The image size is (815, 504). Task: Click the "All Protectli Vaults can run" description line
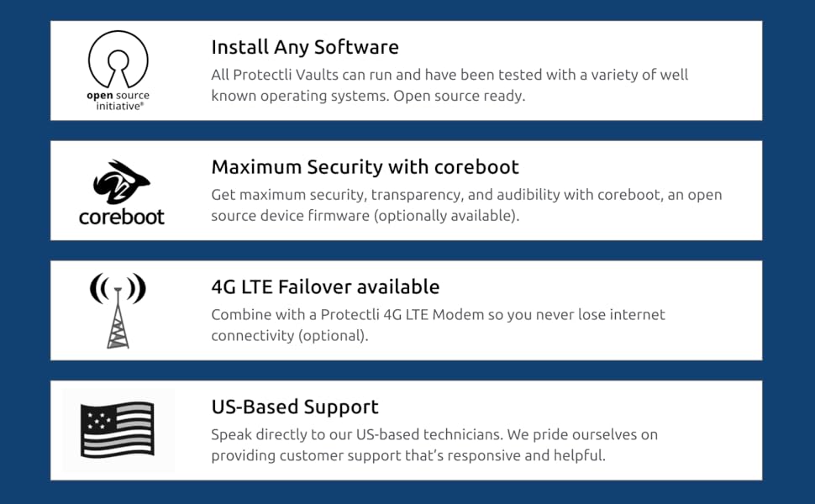450,75
